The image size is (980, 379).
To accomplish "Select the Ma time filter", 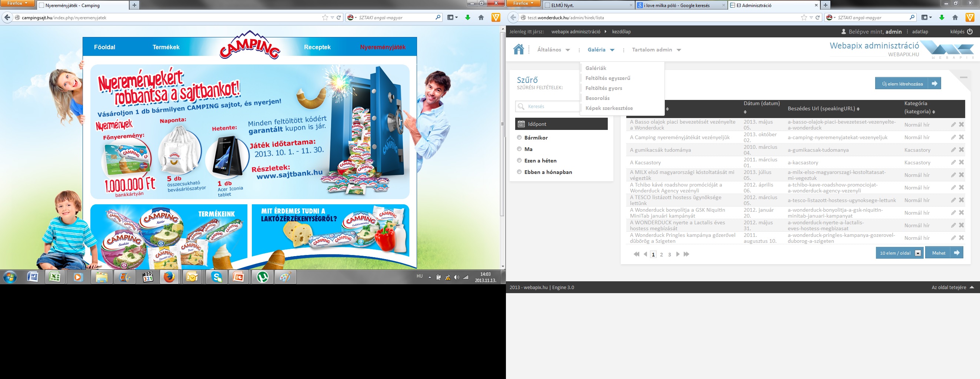I will (x=519, y=149).
